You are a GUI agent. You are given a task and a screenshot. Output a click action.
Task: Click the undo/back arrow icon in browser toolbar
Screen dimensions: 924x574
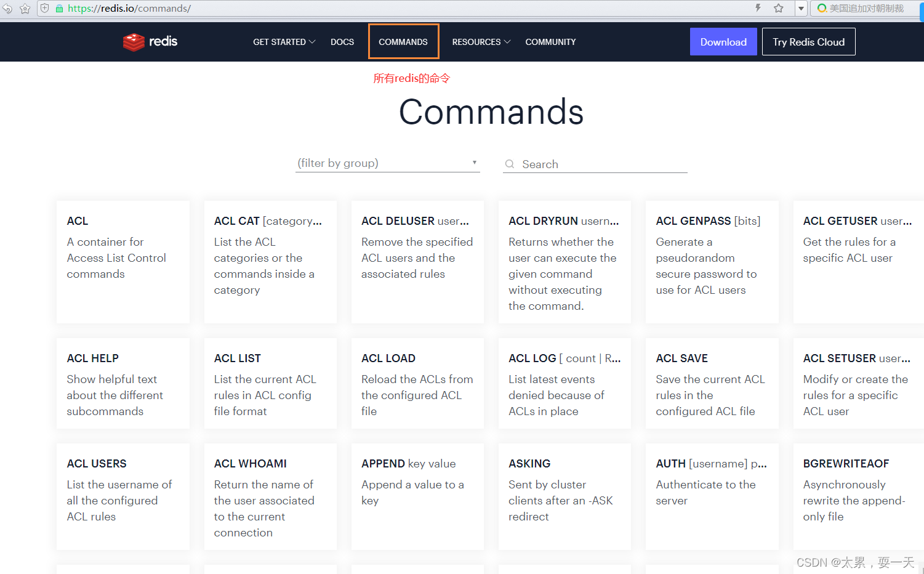(7, 9)
